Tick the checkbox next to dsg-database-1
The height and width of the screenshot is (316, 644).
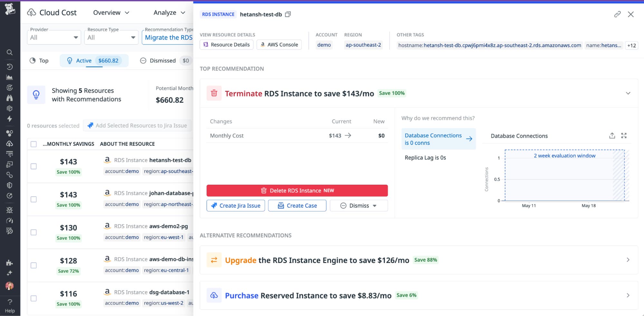click(34, 298)
